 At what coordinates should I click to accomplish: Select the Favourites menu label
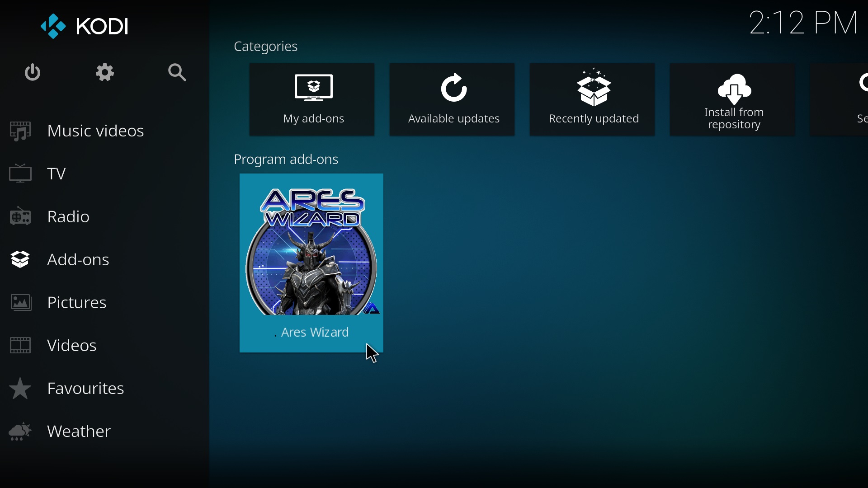86,389
